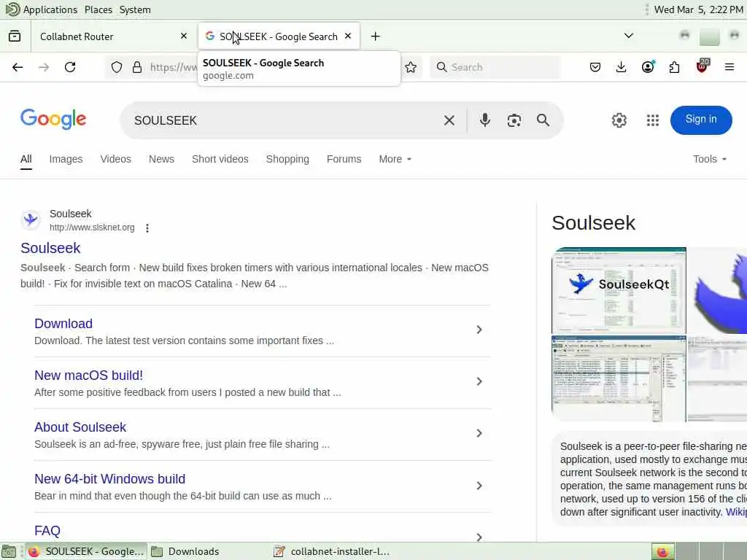The width and height of the screenshot is (747, 560).
Task: Expand New macOS build sitelink chevron
Action: [x=479, y=381]
